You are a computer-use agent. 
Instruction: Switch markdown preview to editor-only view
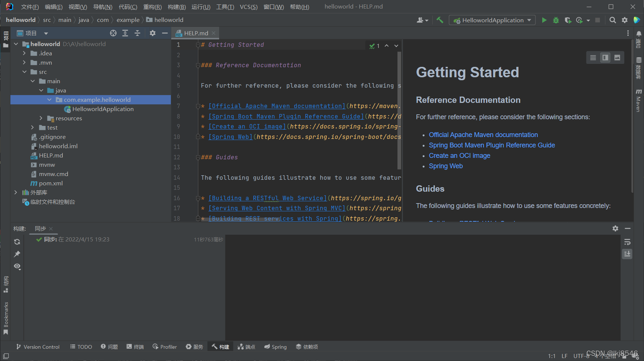[x=592, y=57]
